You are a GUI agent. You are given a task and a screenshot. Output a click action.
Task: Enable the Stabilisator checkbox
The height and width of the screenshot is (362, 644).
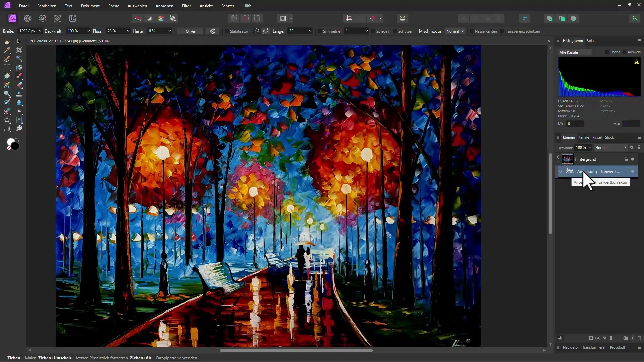coord(227,31)
